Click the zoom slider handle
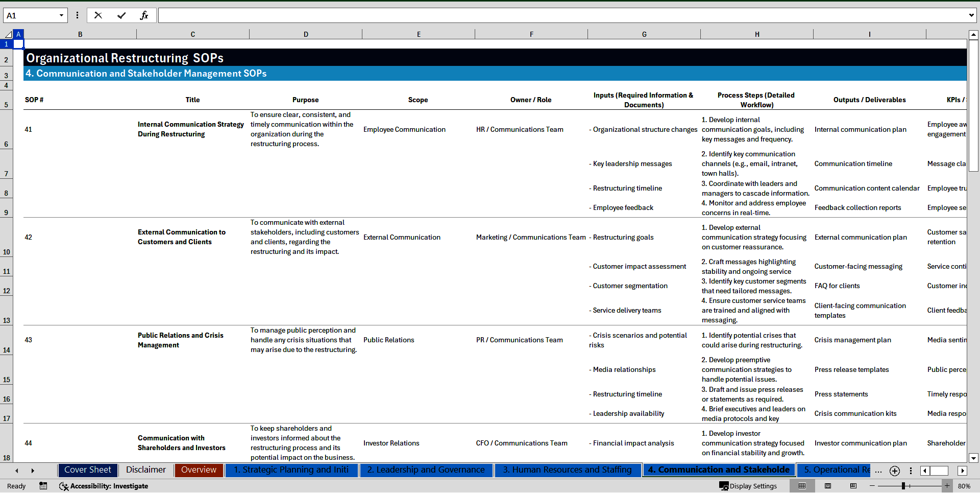Image resolution: width=980 pixels, height=493 pixels. (903, 486)
